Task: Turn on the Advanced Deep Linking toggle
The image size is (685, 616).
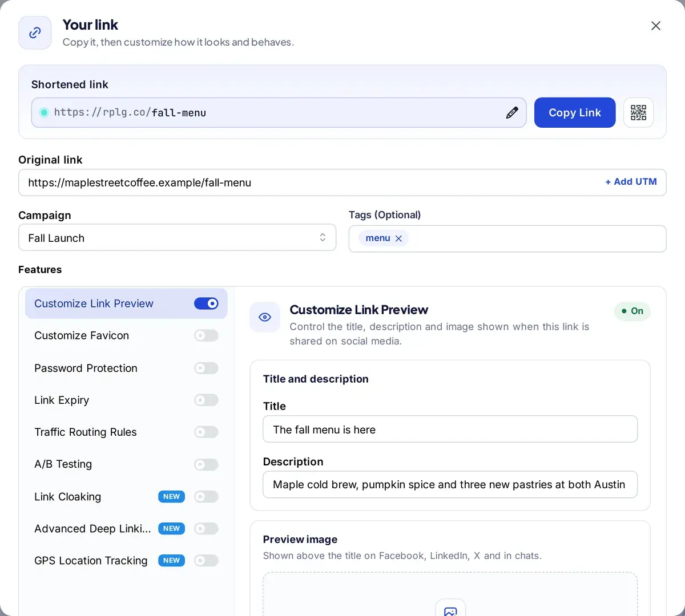Action: 206,528
